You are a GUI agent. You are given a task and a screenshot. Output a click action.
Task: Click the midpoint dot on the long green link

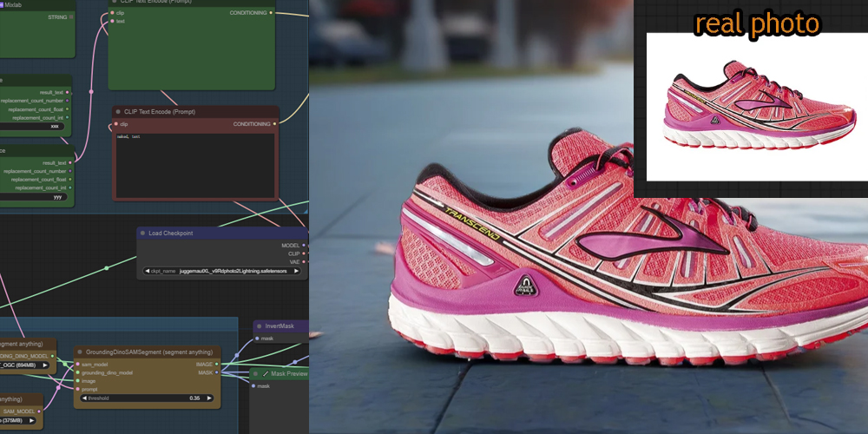pos(107,268)
